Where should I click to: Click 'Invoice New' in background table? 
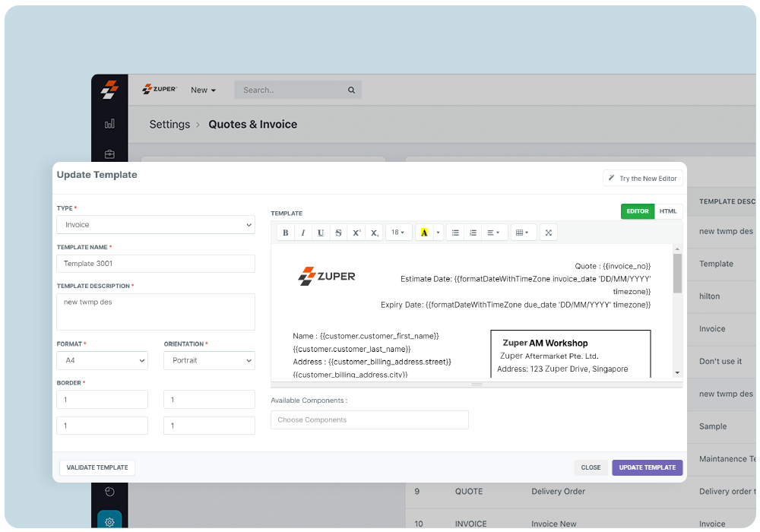553,524
